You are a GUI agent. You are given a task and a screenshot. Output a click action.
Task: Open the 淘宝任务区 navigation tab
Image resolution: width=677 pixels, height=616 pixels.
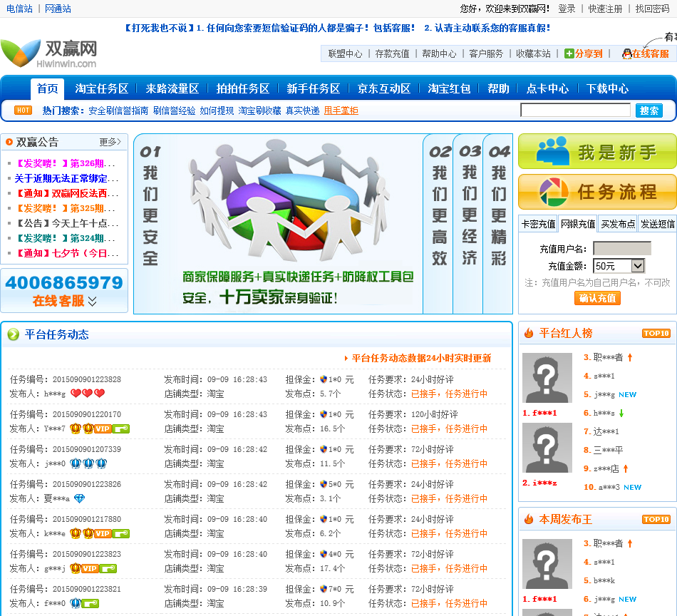101,88
